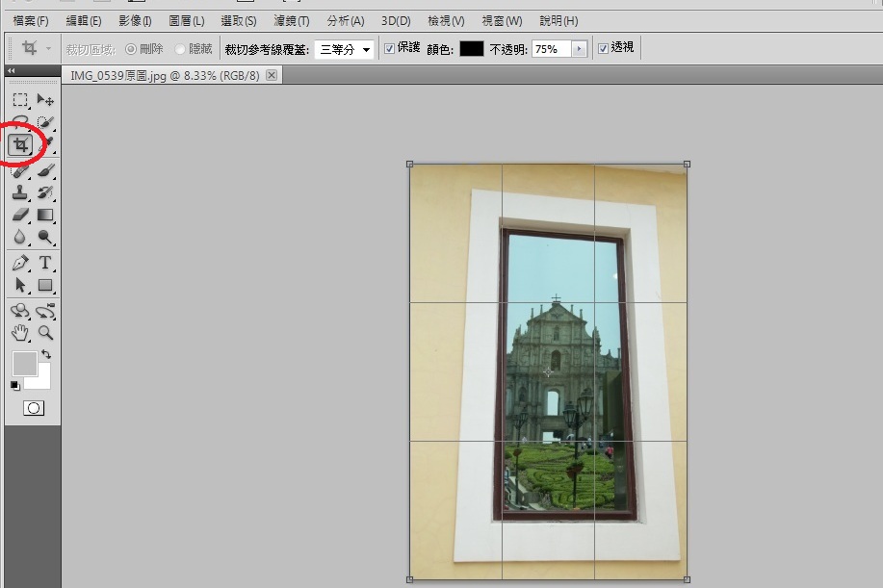Screen dimensions: 883x588
Task: Toggle Quick Mask mode
Action: [x=34, y=408]
